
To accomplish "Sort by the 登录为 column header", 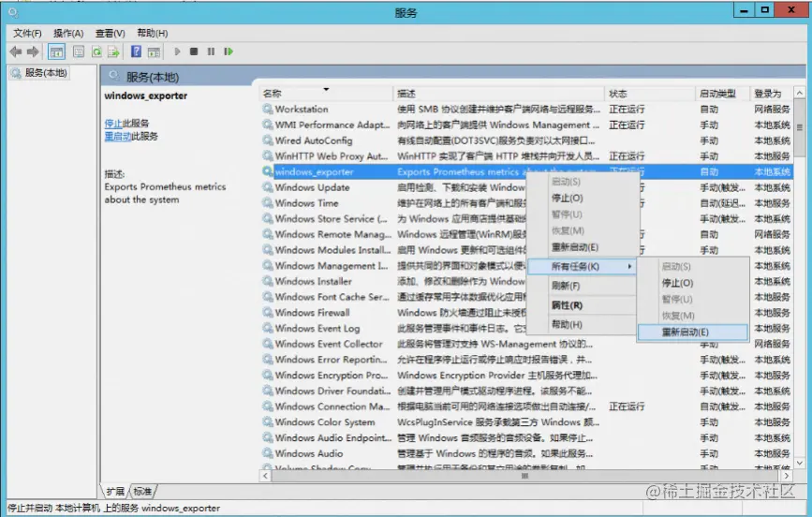I will point(771,94).
